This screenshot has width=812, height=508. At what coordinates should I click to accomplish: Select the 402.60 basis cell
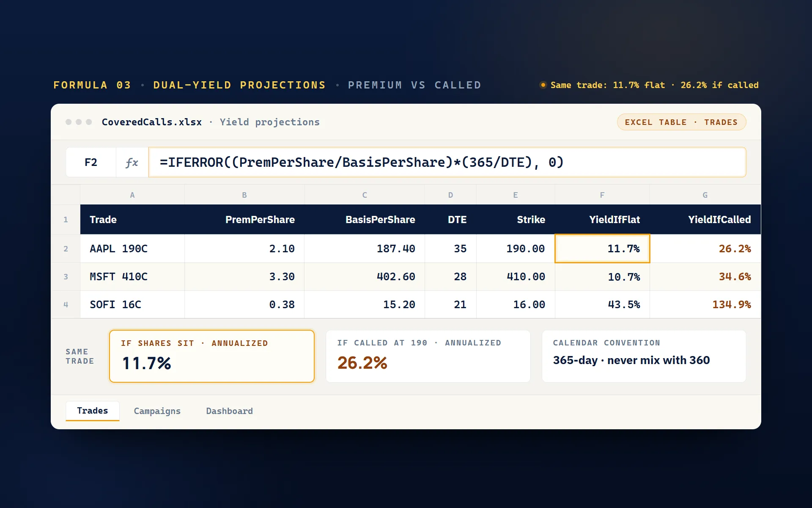(x=365, y=276)
